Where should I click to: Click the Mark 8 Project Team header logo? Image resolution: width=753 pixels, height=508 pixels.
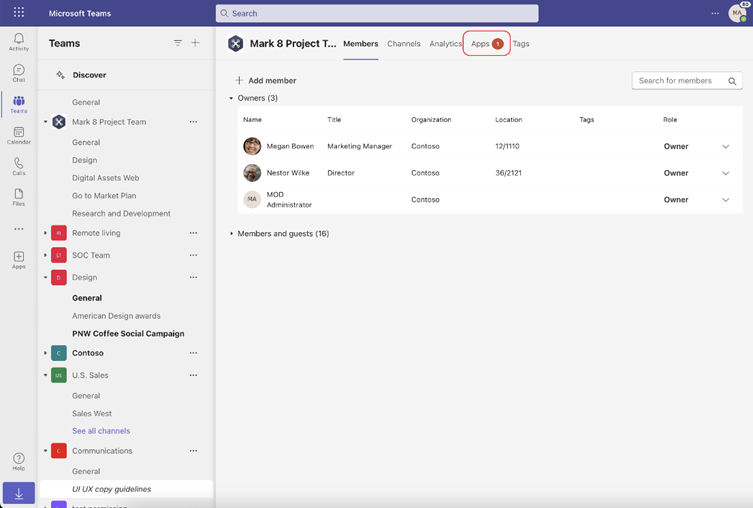235,44
